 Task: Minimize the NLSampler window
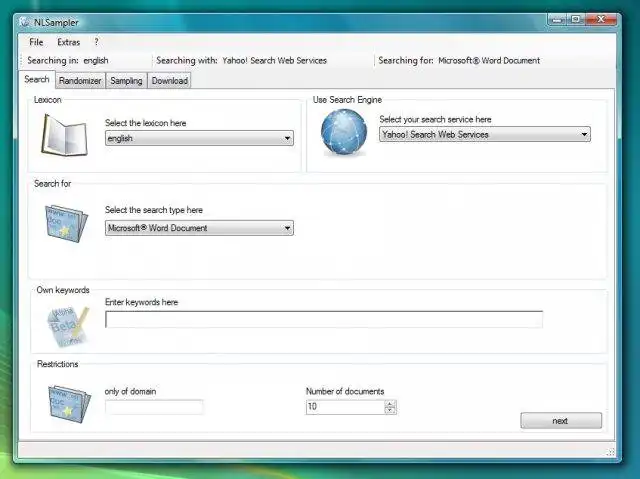[x=557, y=20]
